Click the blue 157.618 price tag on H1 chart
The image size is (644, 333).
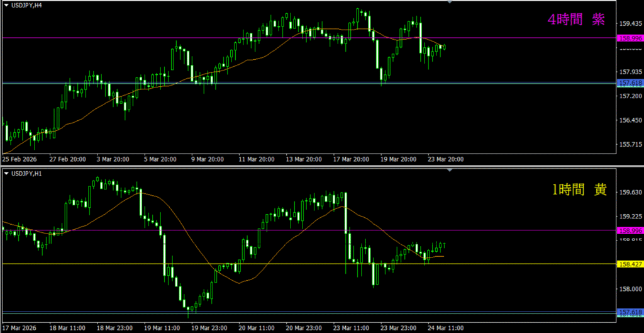[630, 312]
